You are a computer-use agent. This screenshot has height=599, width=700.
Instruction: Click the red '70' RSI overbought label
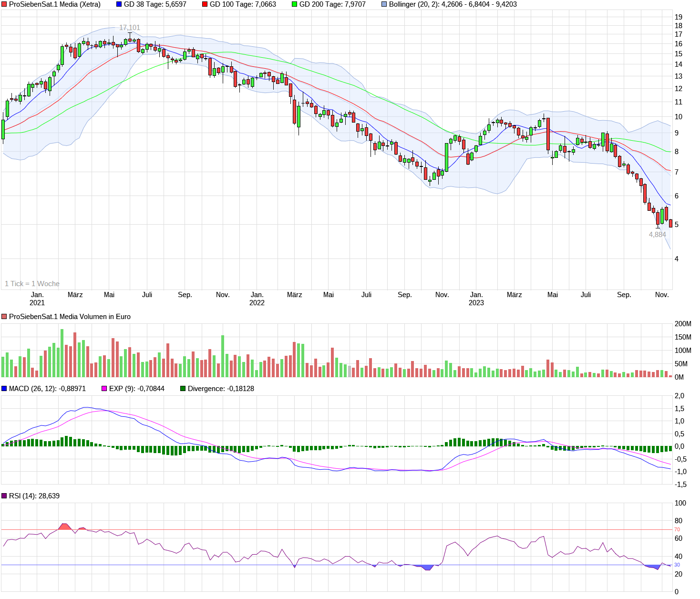(677, 530)
